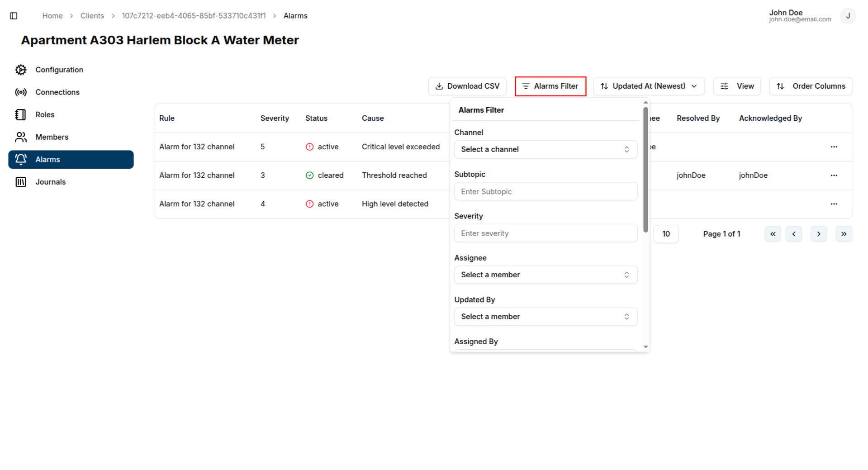Click the Journals library icon
Screen dimensions: 868x470
(x=21, y=182)
